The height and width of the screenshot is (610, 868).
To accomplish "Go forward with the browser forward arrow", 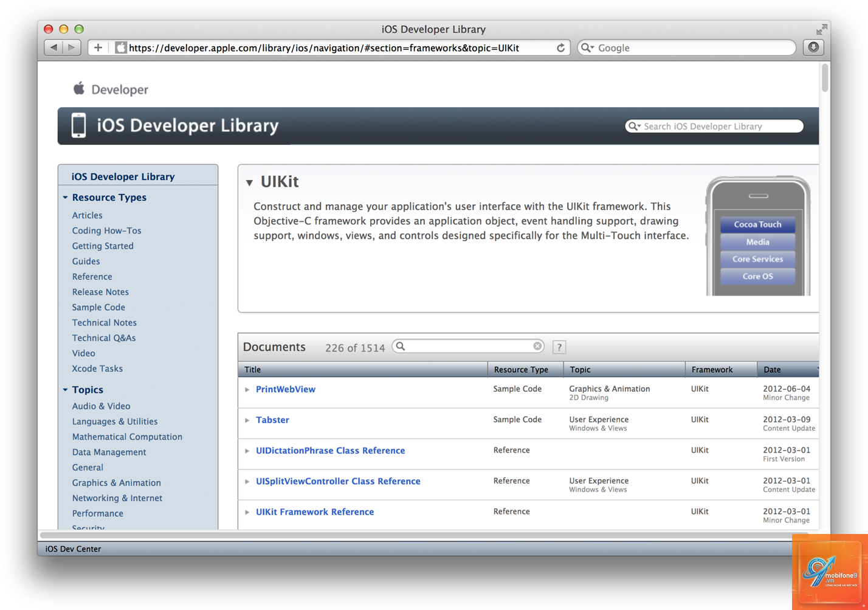I will tap(72, 47).
